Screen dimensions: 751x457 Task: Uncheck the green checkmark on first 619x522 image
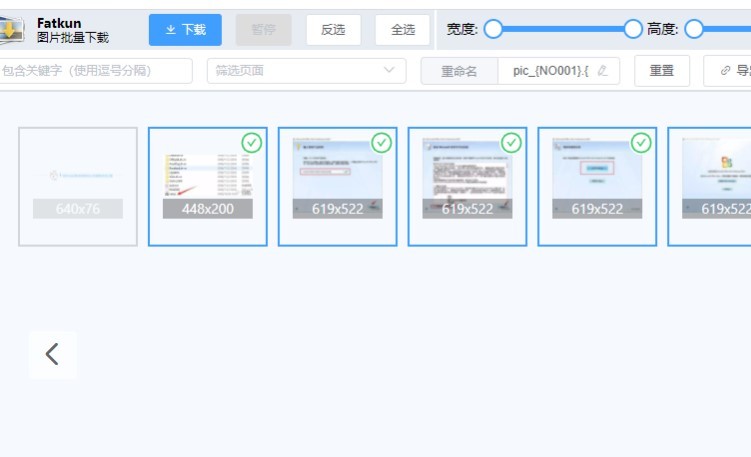(x=382, y=143)
